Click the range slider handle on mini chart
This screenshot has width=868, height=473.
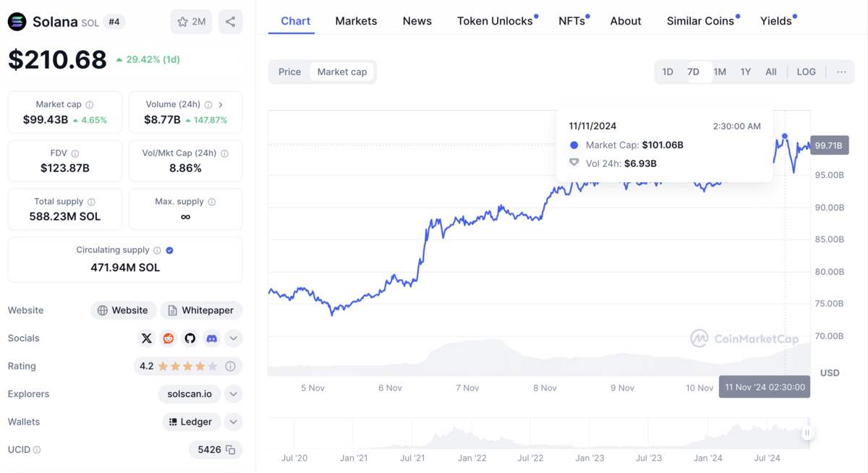pyautogui.click(x=807, y=432)
